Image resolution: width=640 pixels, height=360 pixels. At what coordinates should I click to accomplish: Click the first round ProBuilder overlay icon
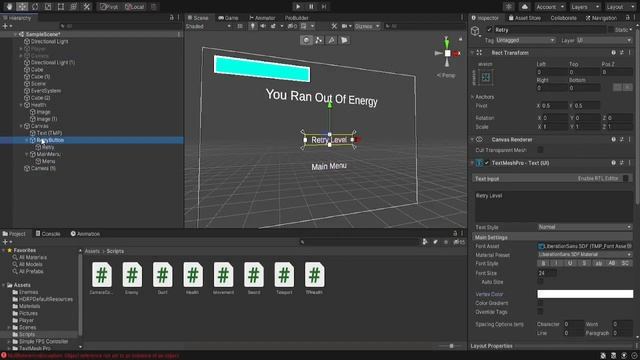click(306, 40)
